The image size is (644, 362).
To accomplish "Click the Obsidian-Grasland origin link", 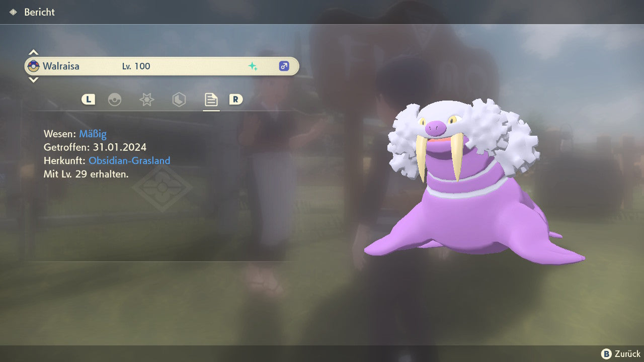I will [129, 161].
